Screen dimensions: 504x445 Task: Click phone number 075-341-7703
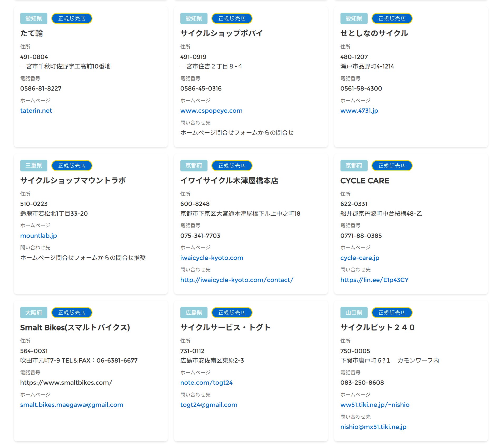tap(200, 236)
